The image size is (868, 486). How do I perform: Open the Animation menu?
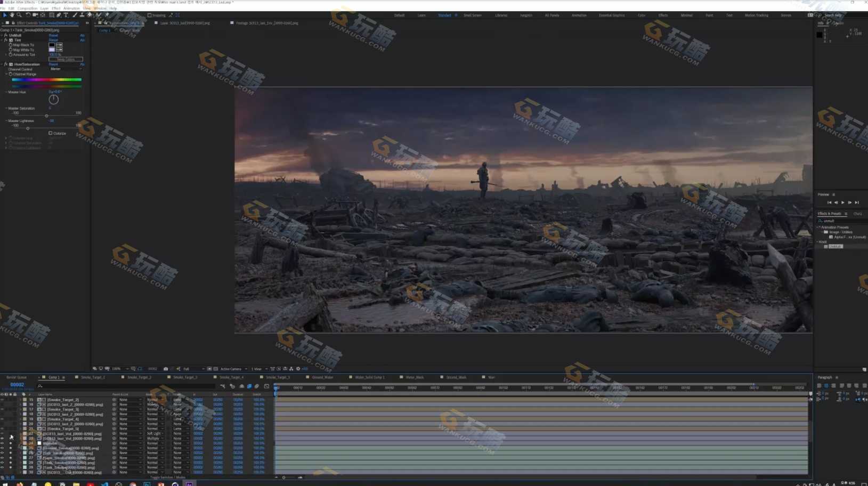click(x=71, y=9)
